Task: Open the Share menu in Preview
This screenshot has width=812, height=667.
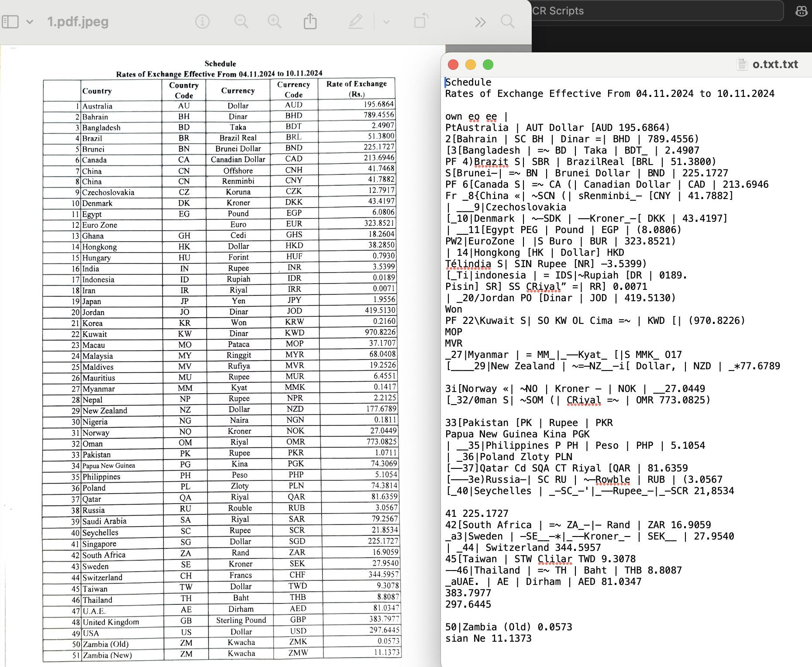Action: [x=310, y=21]
